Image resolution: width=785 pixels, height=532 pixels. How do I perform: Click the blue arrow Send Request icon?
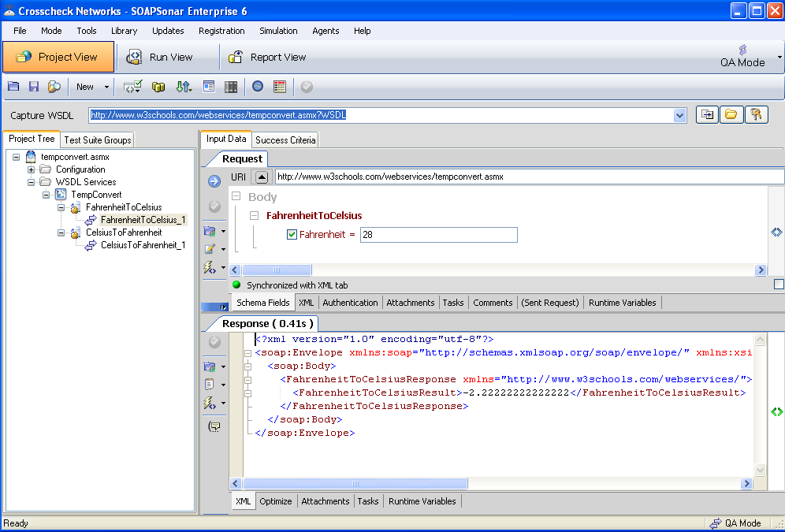pos(214,182)
